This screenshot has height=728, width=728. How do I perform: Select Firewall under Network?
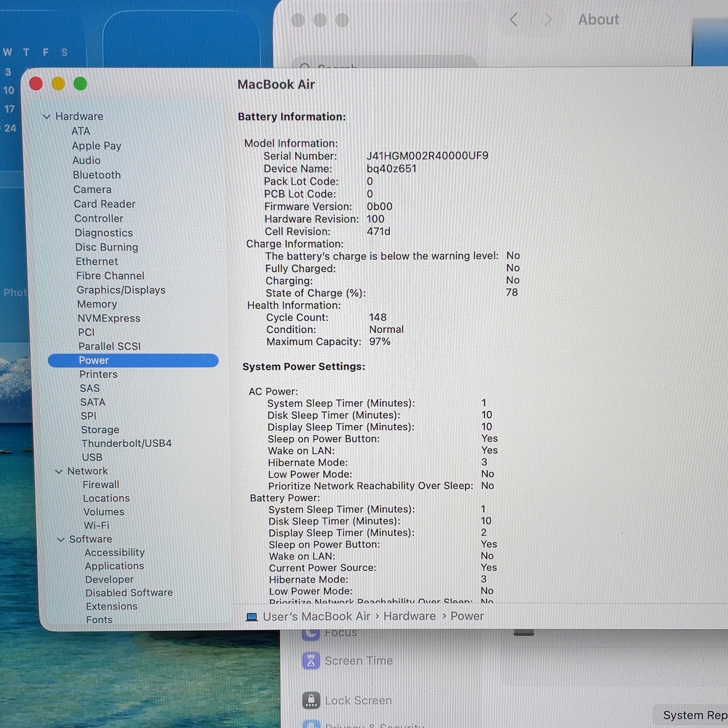[x=101, y=485]
